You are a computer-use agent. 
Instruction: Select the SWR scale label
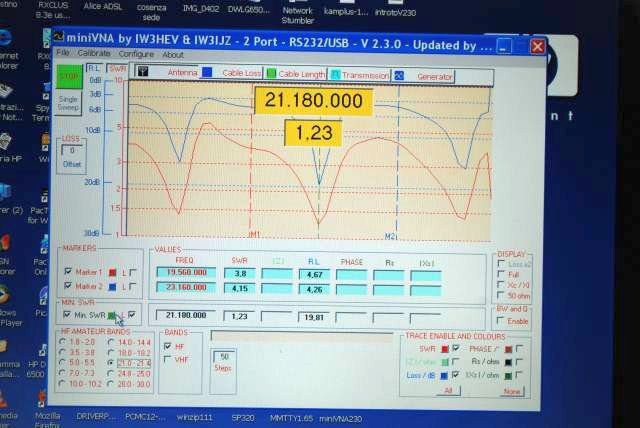(x=117, y=69)
